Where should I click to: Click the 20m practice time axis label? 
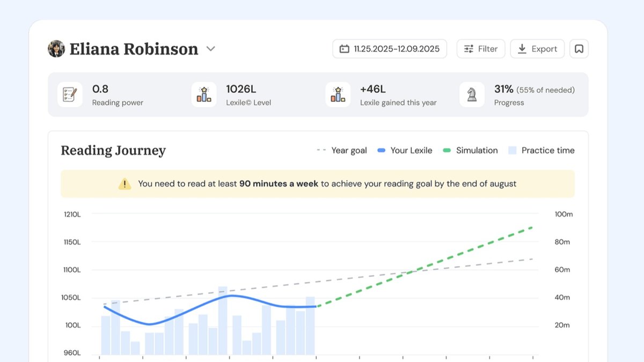(x=562, y=326)
